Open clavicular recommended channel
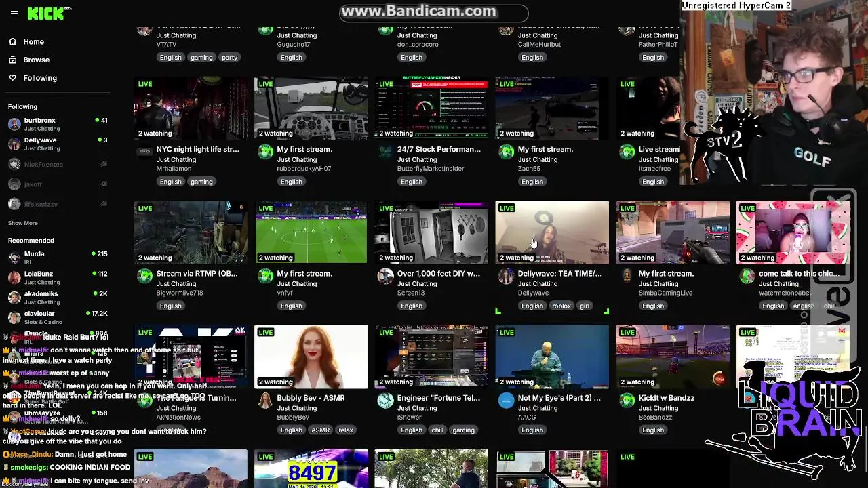Viewport: 868px width, 488px height. [57, 317]
